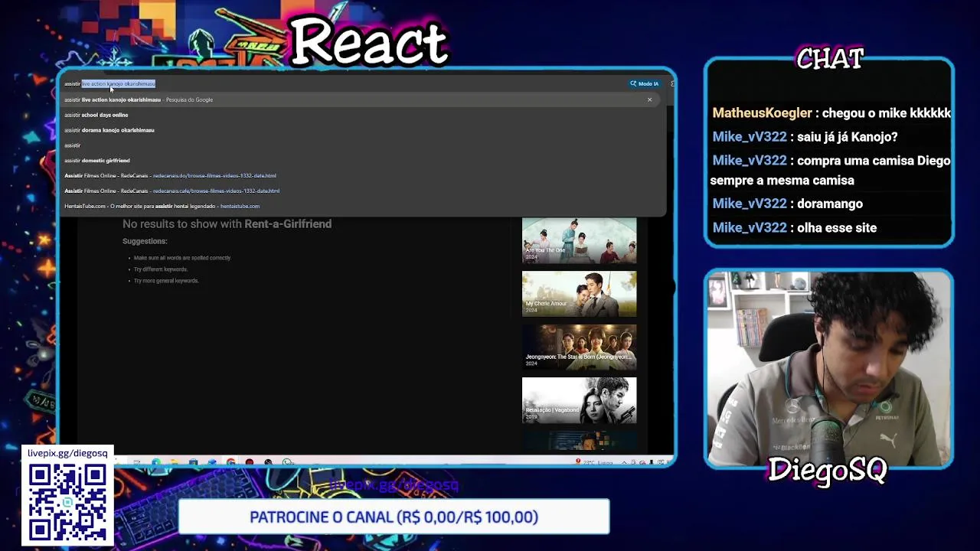The image size is (980, 551).
Task: Open 'Jeongnyeon: The Star is Born' thumbnail
Action: [579, 347]
